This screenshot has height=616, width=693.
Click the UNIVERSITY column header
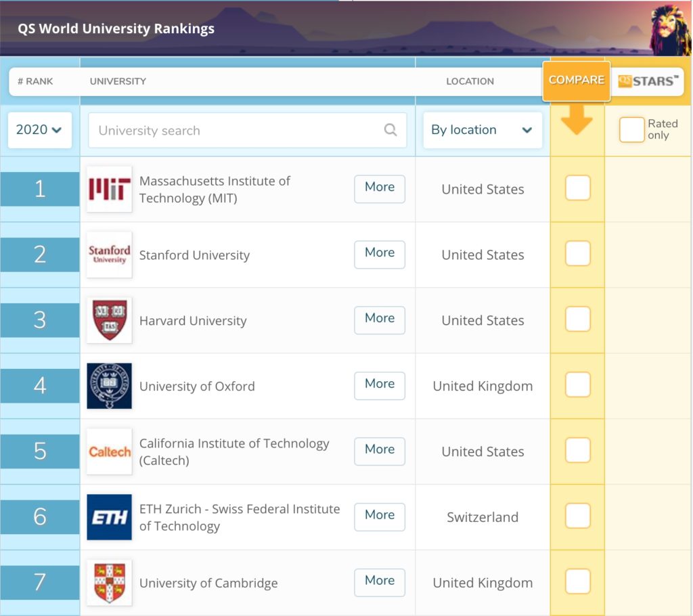118,81
